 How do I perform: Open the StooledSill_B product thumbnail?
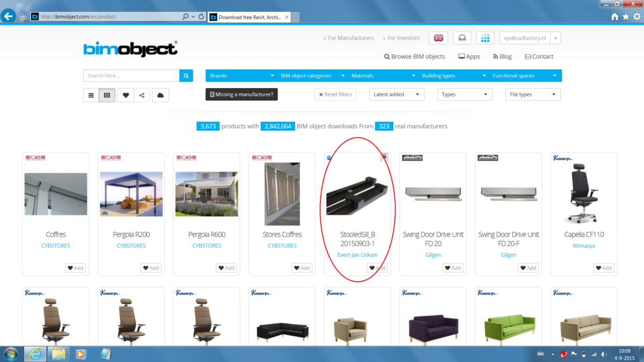point(357,196)
